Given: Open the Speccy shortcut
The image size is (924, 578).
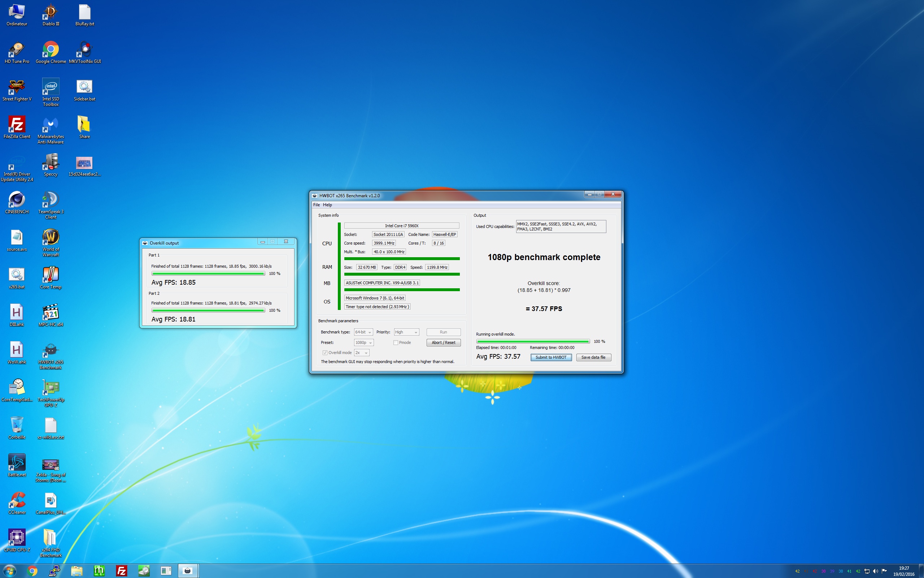Looking at the screenshot, I should click(x=51, y=165).
